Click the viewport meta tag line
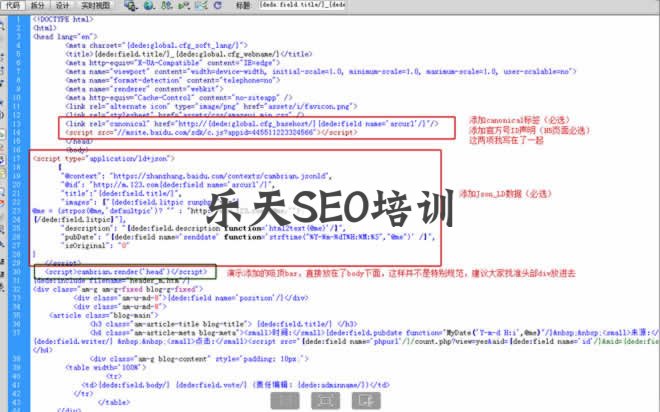660x412 pixels. click(321, 72)
